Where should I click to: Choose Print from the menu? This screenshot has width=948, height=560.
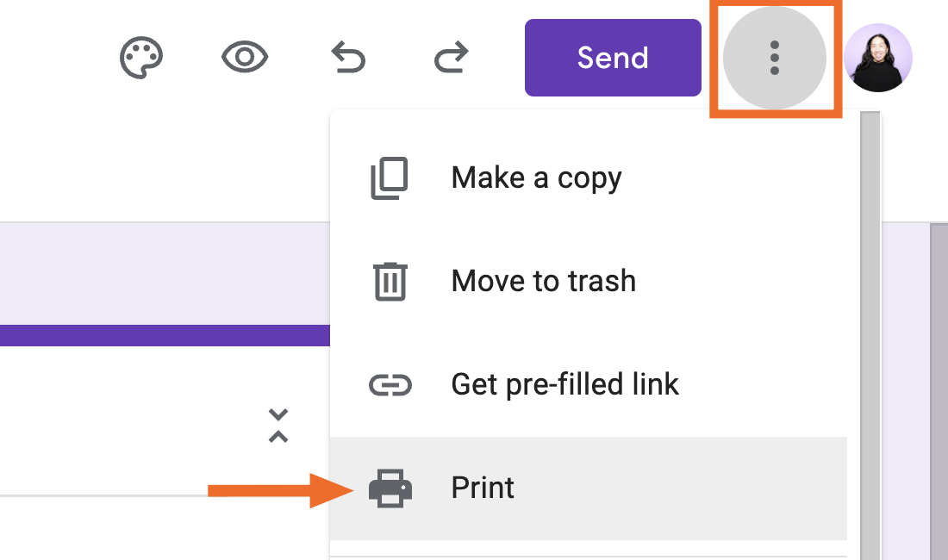[x=483, y=488]
